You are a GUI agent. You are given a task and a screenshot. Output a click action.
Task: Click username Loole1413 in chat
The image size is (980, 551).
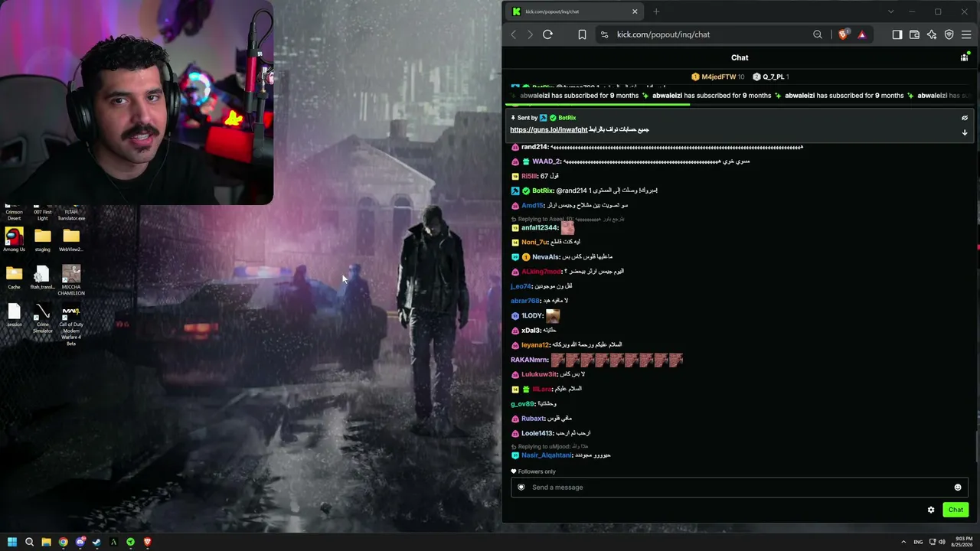pos(537,433)
